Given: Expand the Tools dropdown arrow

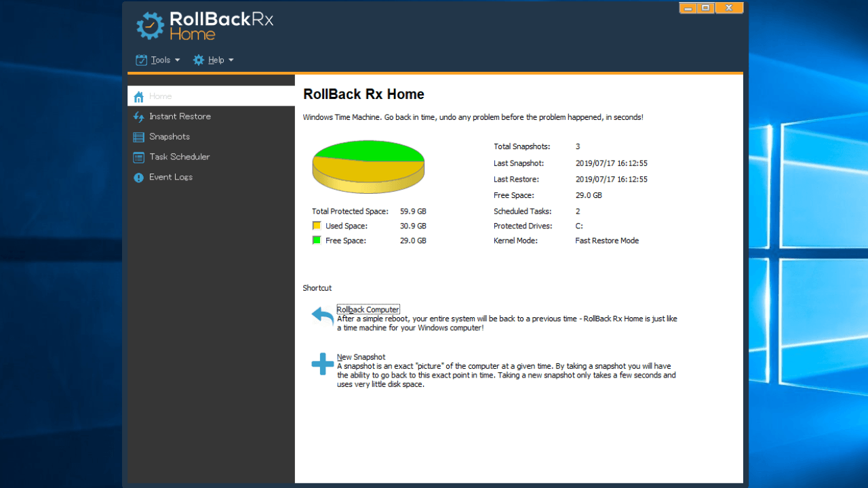Looking at the screenshot, I should click(x=177, y=60).
